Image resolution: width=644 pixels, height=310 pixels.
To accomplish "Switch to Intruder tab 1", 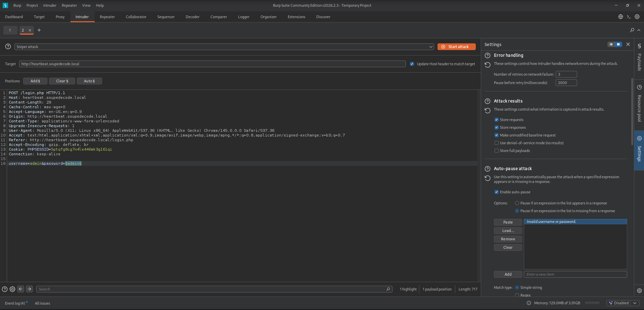I will [x=10, y=30].
